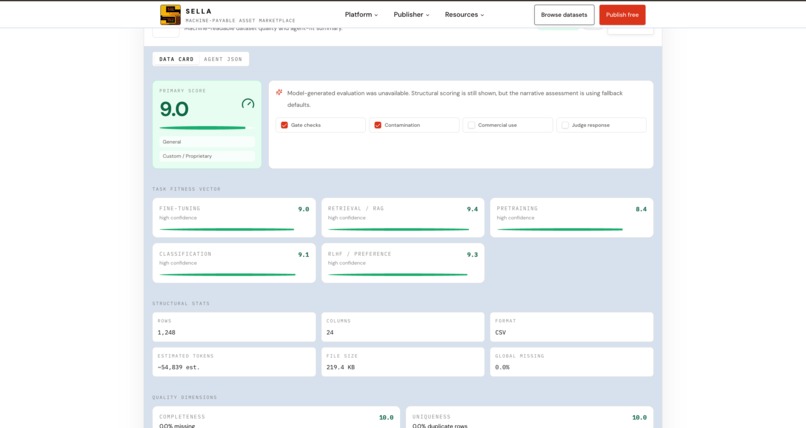Click the Task Fitness Vector heading

(x=187, y=189)
